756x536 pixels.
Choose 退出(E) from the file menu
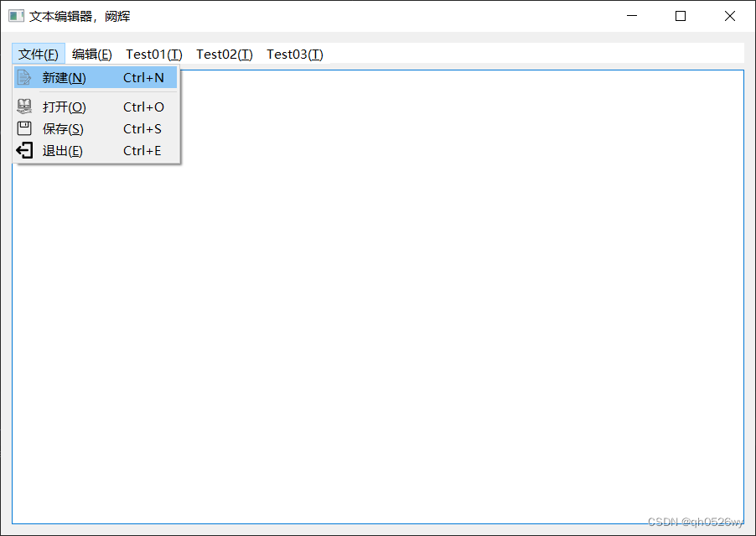[96, 150]
